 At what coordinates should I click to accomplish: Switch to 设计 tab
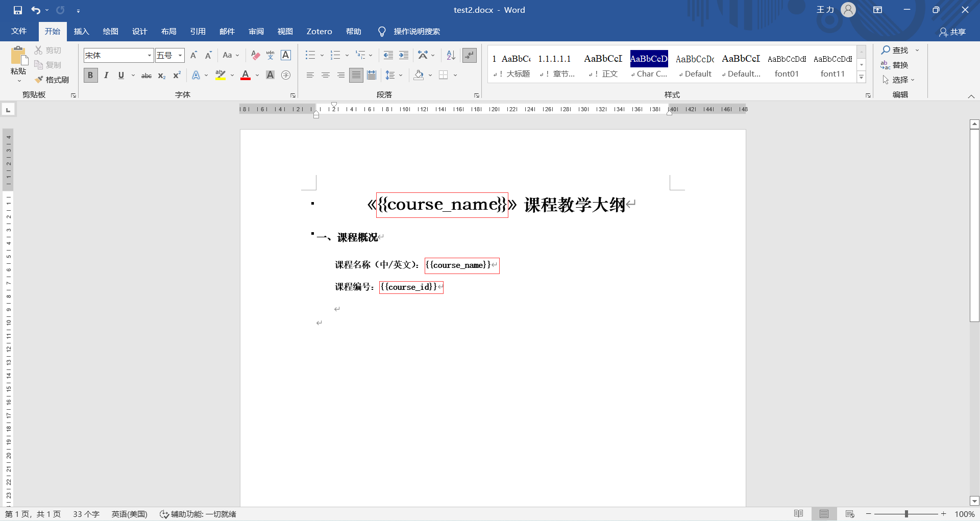pyautogui.click(x=140, y=32)
